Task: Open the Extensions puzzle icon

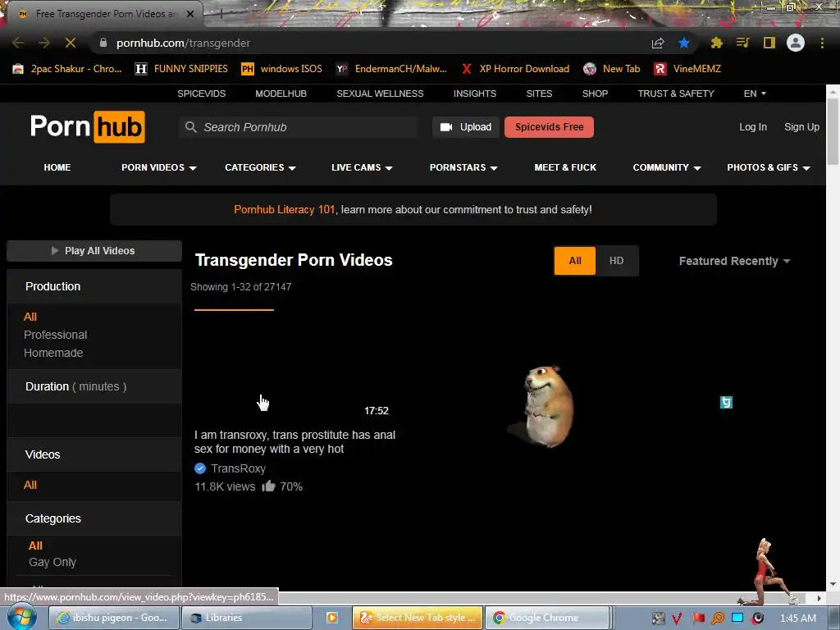Action: point(716,43)
